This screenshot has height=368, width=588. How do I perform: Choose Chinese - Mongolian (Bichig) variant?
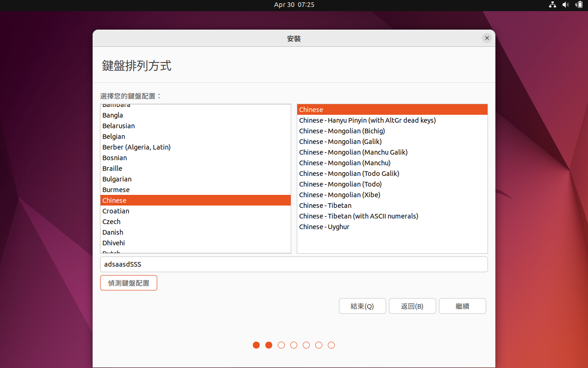(392, 131)
